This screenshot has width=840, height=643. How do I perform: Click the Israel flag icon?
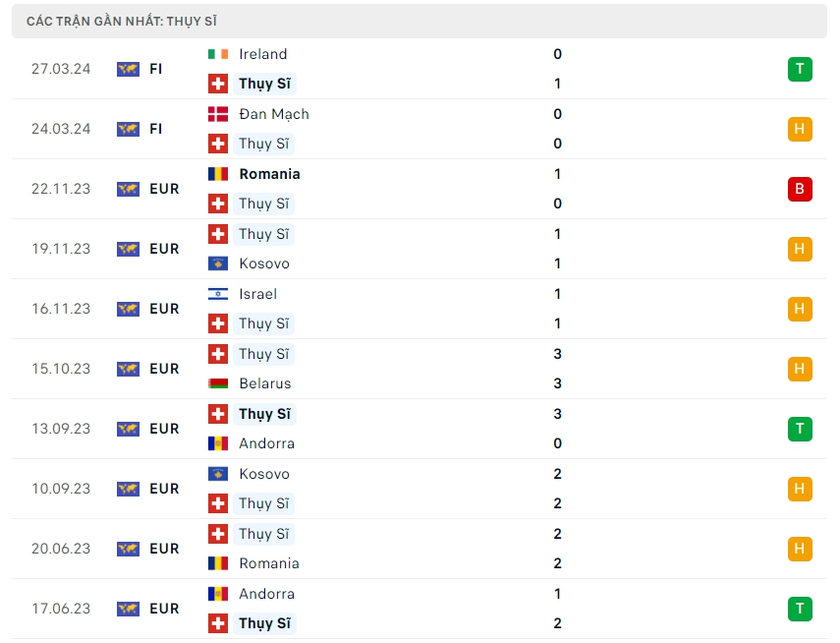pos(218,294)
